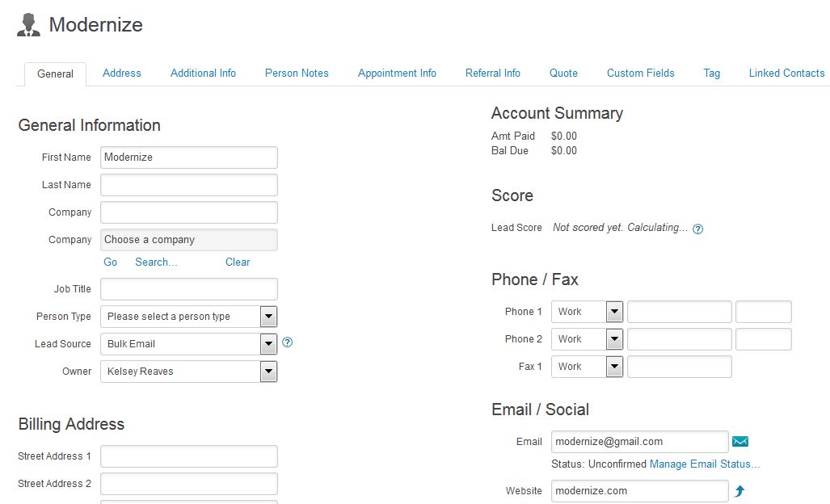Switch to the Address tab

click(x=122, y=73)
